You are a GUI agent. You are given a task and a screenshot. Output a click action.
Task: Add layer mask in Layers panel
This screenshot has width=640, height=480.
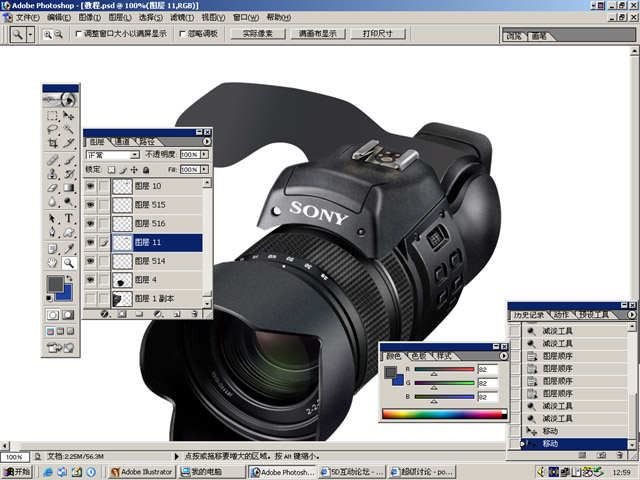pos(122,314)
